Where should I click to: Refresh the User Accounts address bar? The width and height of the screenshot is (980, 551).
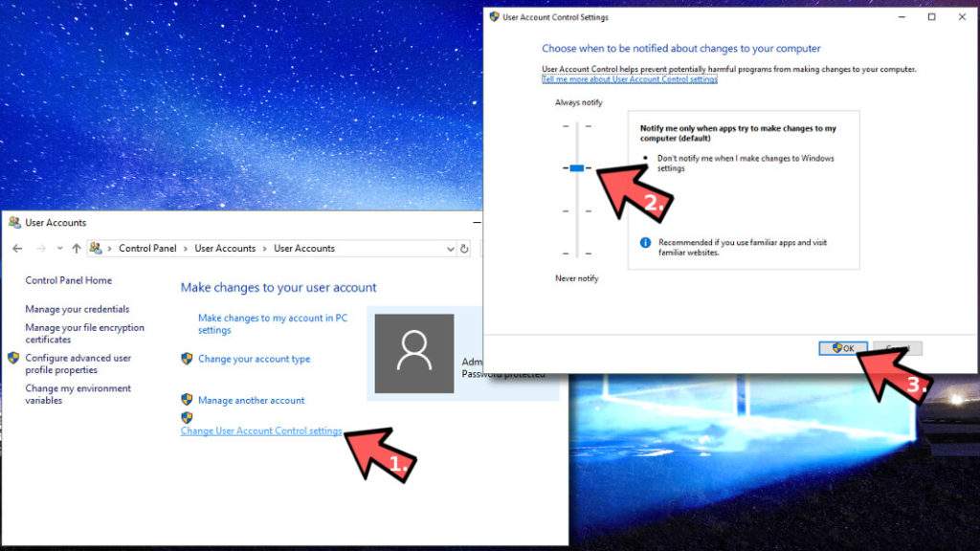click(464, 249)
